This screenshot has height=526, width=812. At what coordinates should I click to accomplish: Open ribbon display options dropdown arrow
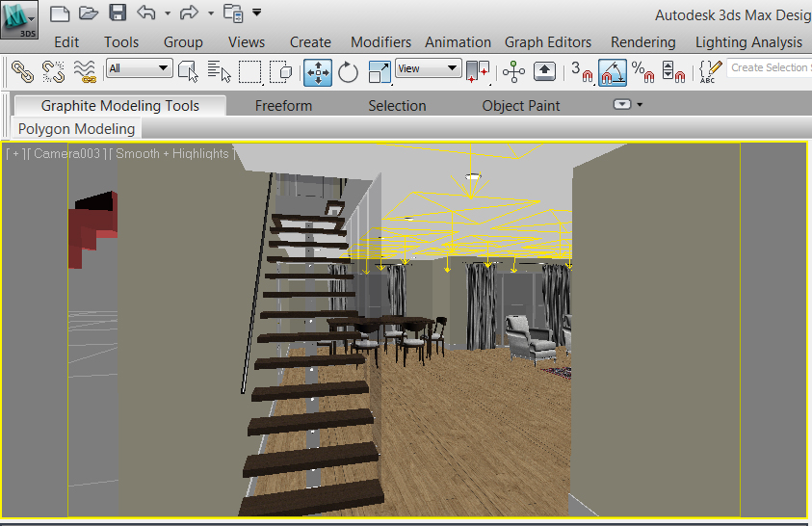(x=641, y=105)
